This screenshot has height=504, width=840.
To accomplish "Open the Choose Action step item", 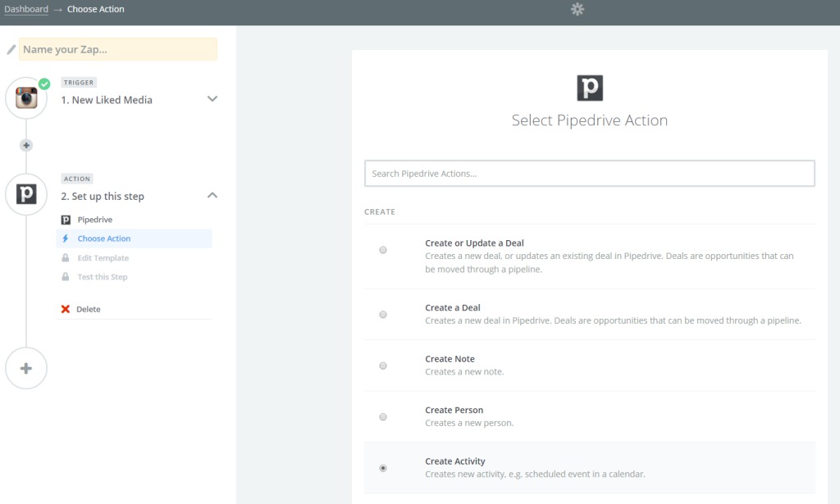I will coord(134,238).
